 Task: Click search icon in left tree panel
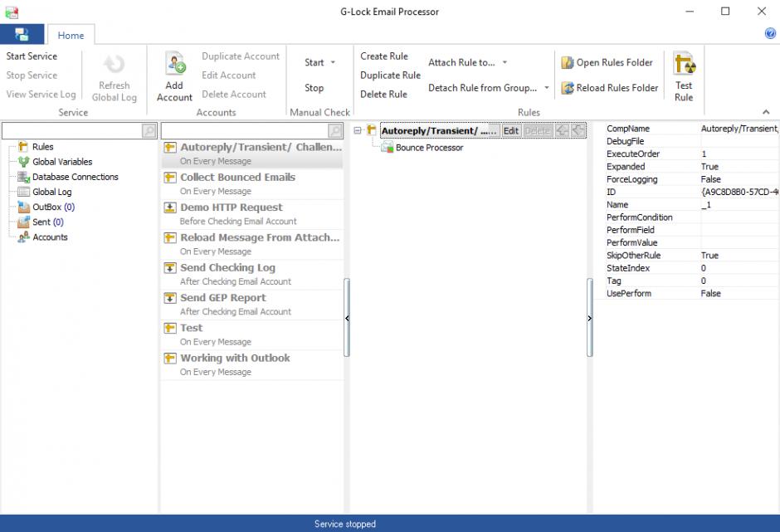point(149,131)
